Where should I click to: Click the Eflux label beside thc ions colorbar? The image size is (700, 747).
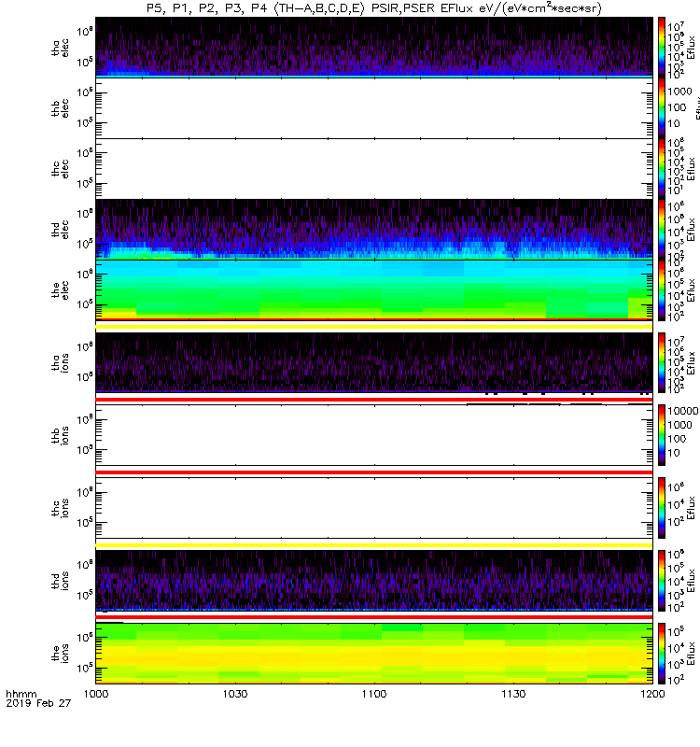[x=692, y=508]
